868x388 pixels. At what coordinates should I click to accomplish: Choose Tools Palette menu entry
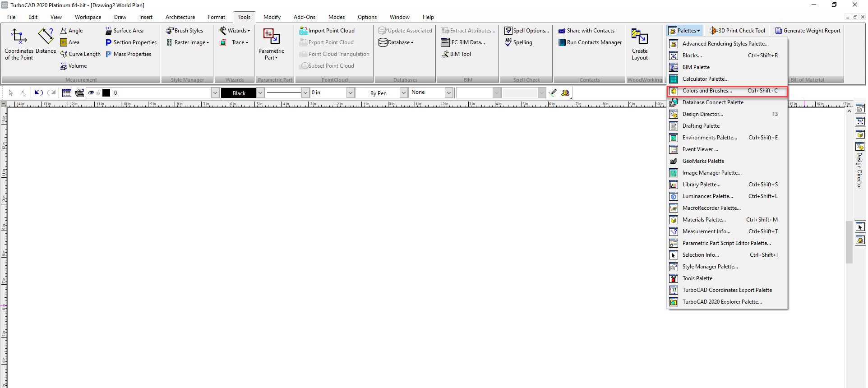coord(727,278)
